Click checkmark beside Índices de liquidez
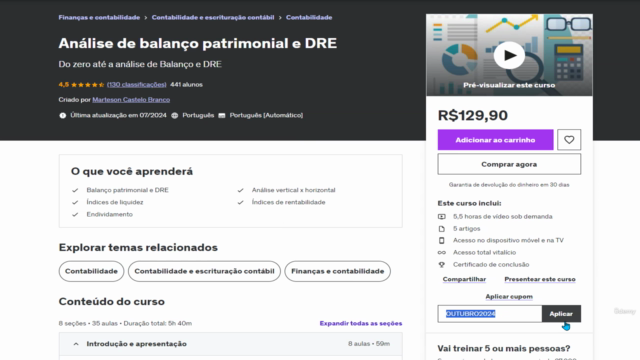 [x=75, y=202]
